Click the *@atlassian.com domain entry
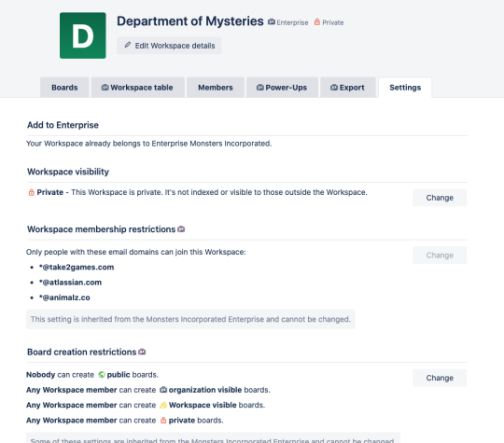 [70, 283]
